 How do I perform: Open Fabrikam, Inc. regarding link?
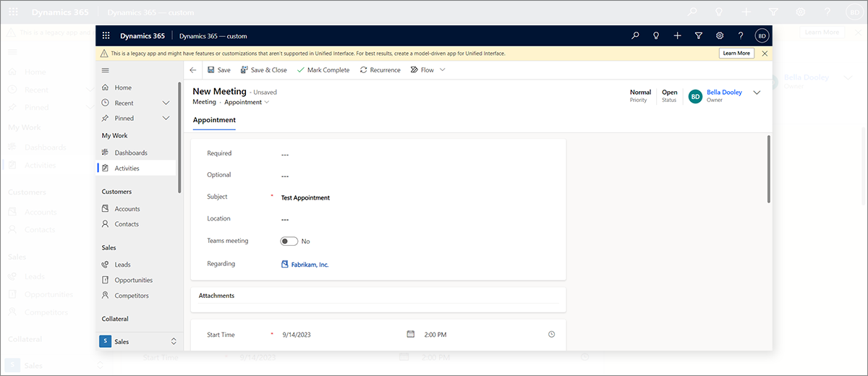(x=310, y=265)
